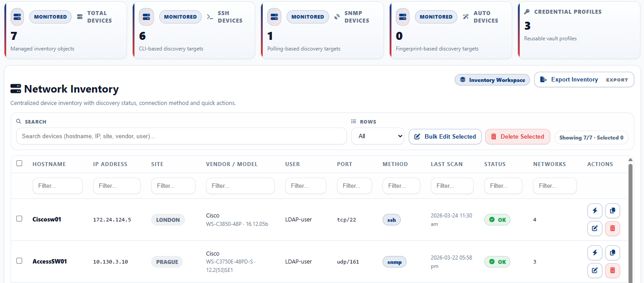Click the magic wand icon beside Auto Devices
Viewport: 644px width, 283px height.
coord(466,17)
